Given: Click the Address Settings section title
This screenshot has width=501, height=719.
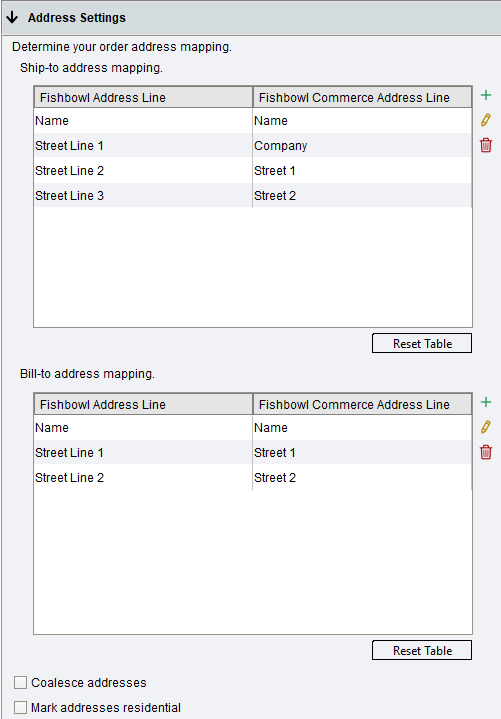Looking at the screenshot, I should coord(77,17).
